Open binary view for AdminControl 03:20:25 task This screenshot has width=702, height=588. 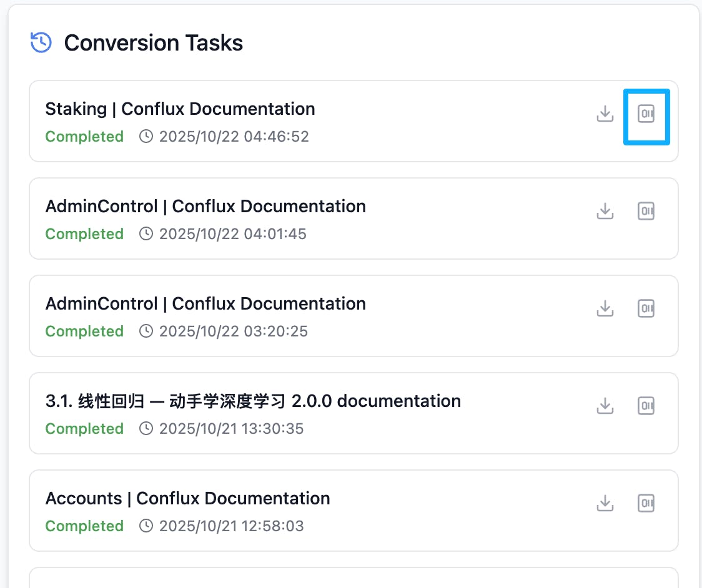pos(646,309)
